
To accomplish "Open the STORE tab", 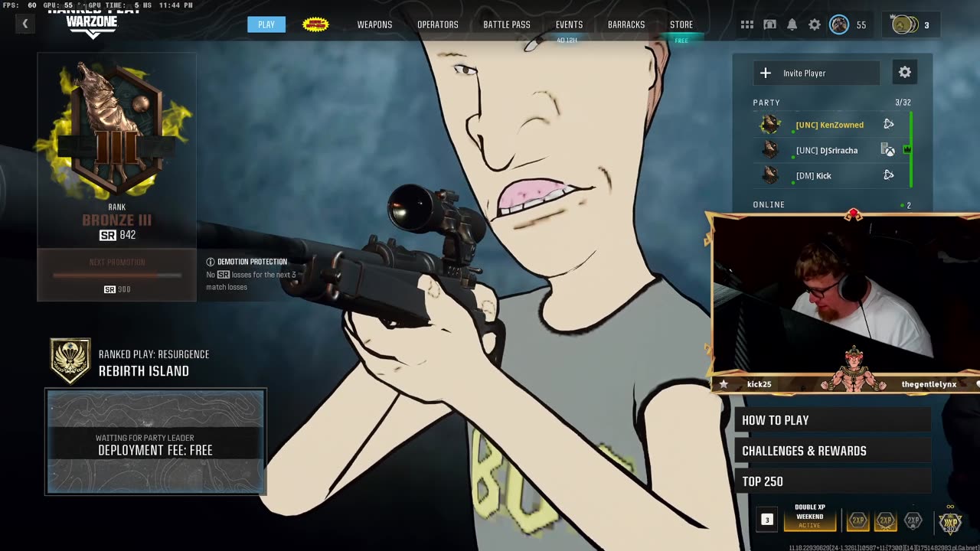I will [681, 24].
